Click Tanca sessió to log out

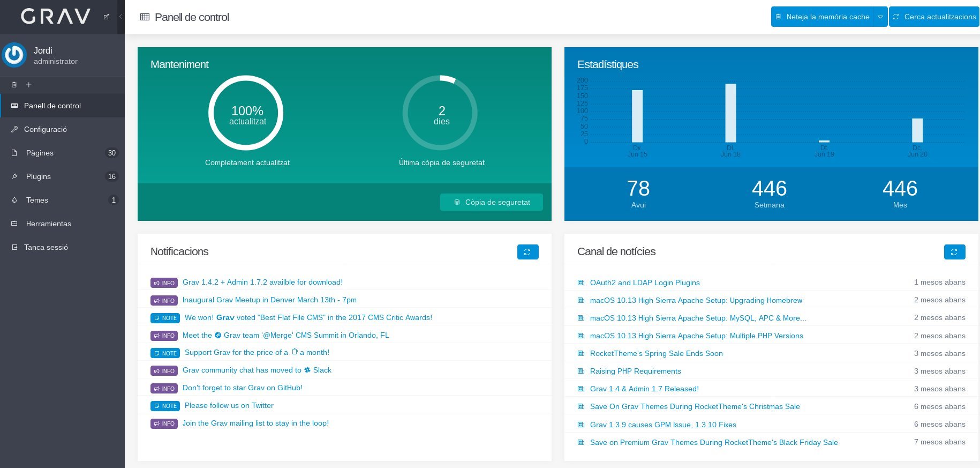point(62,247)
